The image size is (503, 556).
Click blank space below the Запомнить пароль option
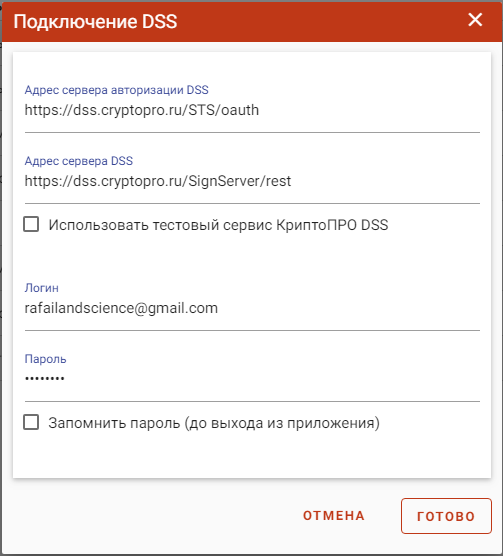click(x=252, y=456)
